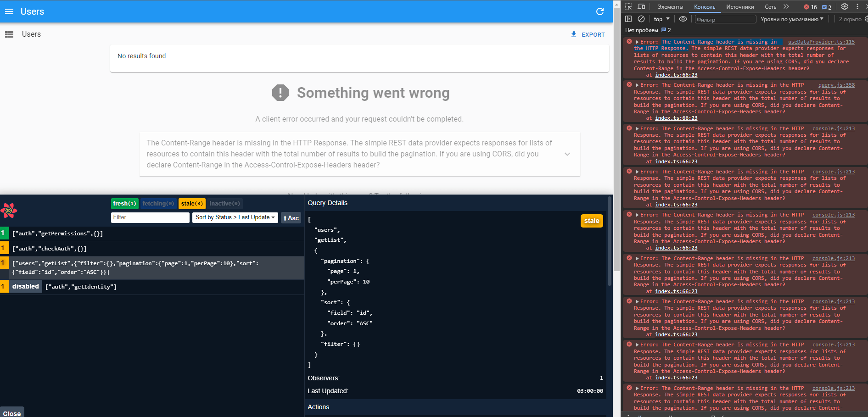Open the useDataProvider.ts:115 source link
Screen dimensions: 868x417
tap(821, 41)
